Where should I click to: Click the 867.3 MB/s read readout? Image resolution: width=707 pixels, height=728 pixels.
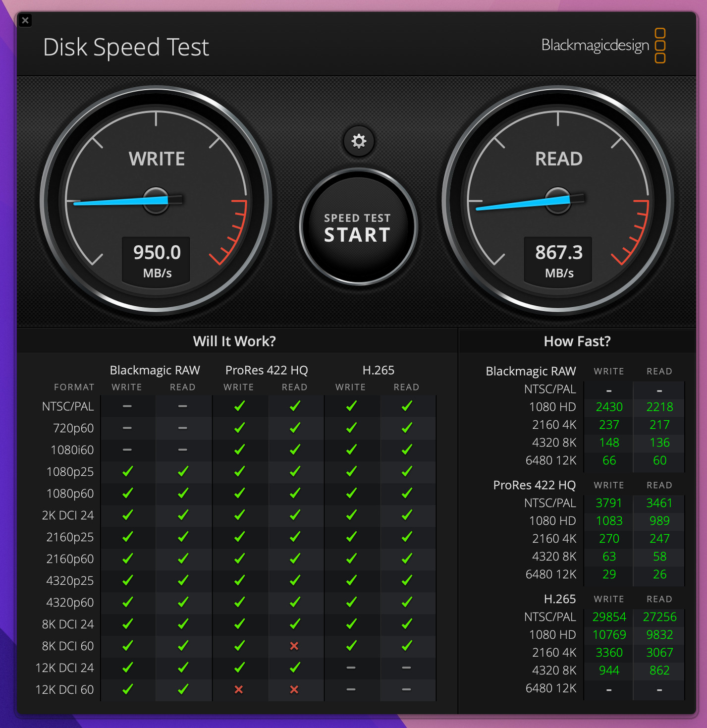pyautogui.click(x=559, y=261)
